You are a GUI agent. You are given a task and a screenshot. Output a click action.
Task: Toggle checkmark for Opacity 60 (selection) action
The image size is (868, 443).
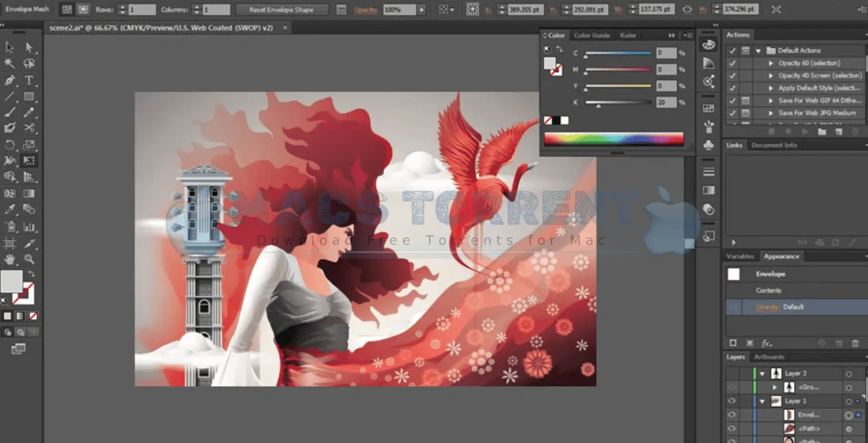point(732,63)
